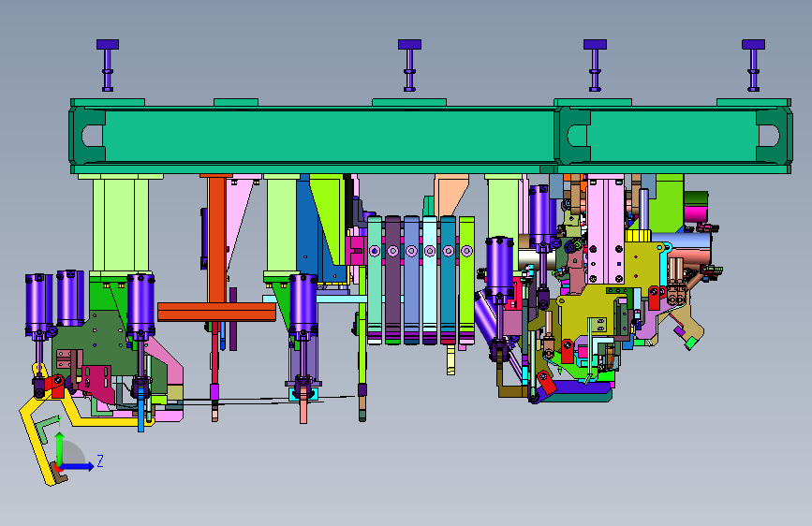Pick the orange vertical post under the beam
Viewport: 812px width, 526px height.
click(217, 240)
